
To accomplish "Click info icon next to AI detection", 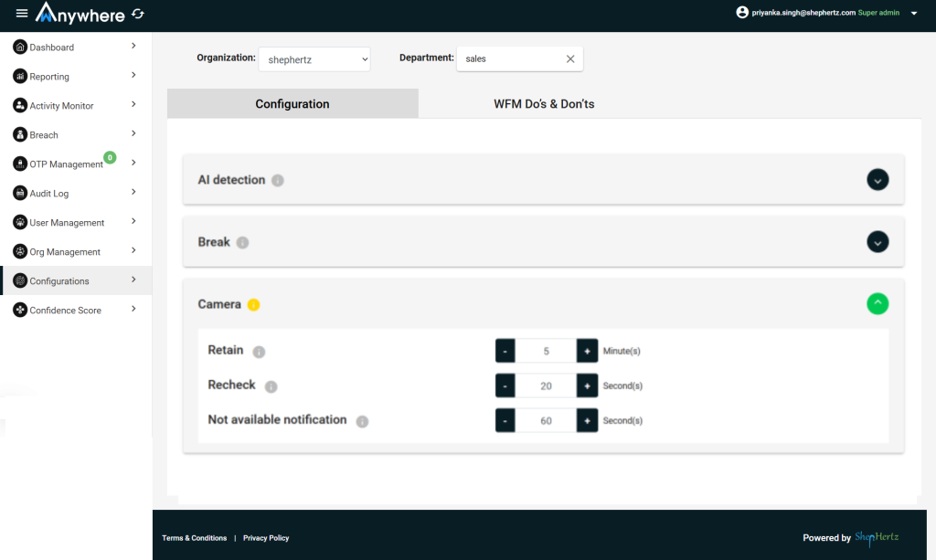I will [278, 181].
